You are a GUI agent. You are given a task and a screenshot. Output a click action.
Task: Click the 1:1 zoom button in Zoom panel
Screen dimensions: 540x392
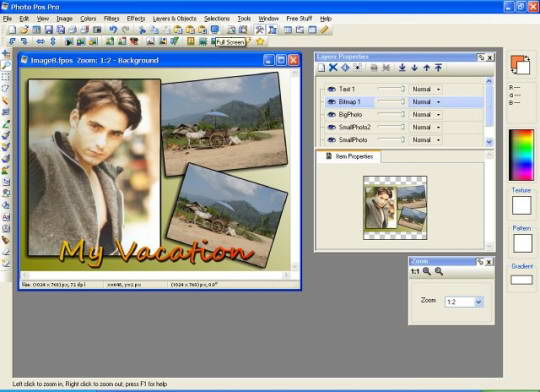(415, 271)
